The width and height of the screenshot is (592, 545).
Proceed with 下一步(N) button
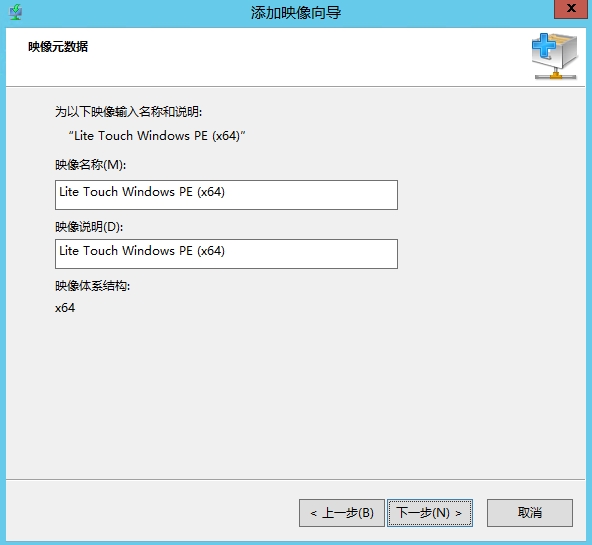(430, 513)
